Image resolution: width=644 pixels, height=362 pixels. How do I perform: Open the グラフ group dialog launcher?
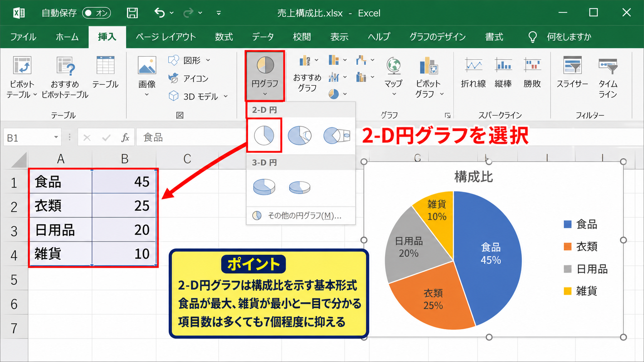pyautogui.click(x=448, y=115)
